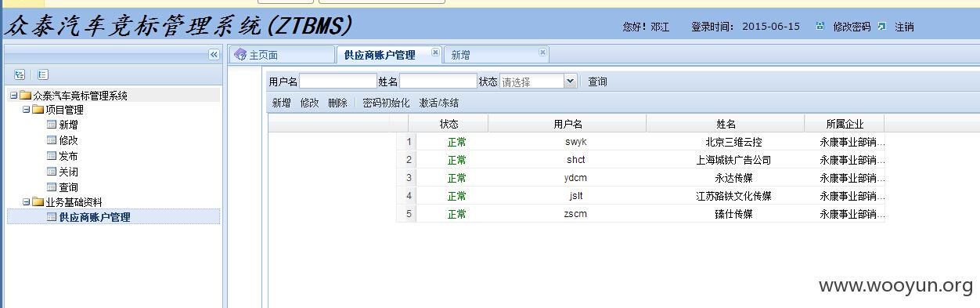
Task: Click the 注销 logout icon
Action: coord(882,26)
